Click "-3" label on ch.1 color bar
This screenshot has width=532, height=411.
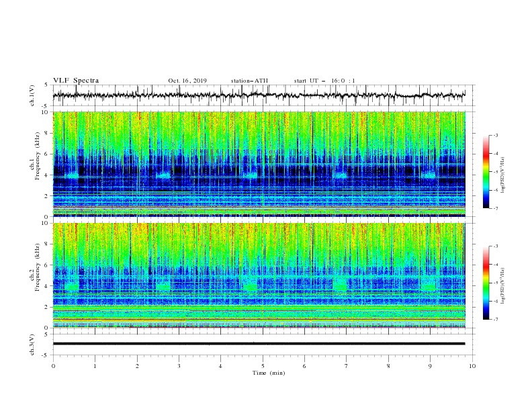click(x=495, y=135)
